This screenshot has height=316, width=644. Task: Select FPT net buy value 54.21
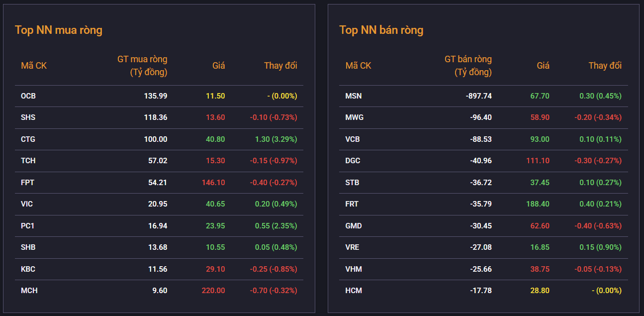[x=158, y=183]
